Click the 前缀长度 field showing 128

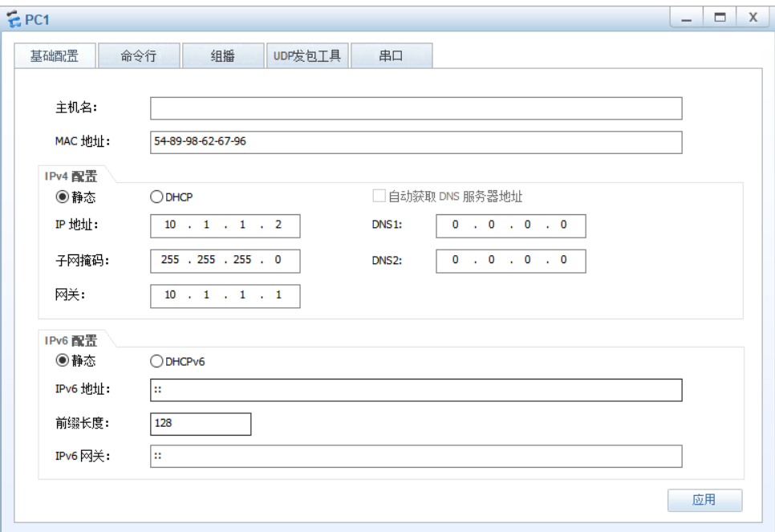coord(201,424)
